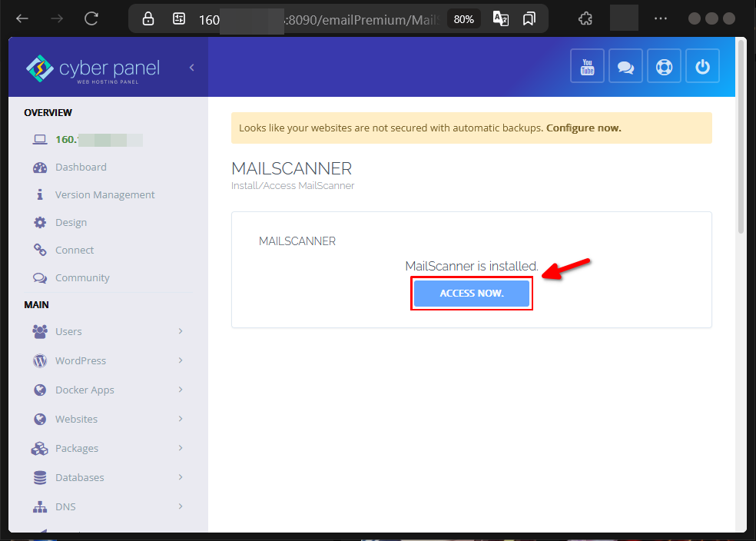Viewport: 756px width, 541px height.
Task: Click the chevron on the WordPress row
Action: 181,360
